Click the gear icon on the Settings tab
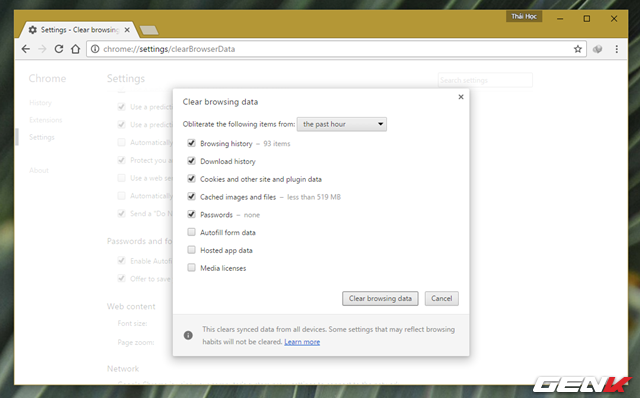Image resolution: width=640 pixels, height=398 pixels. point(33,30)
